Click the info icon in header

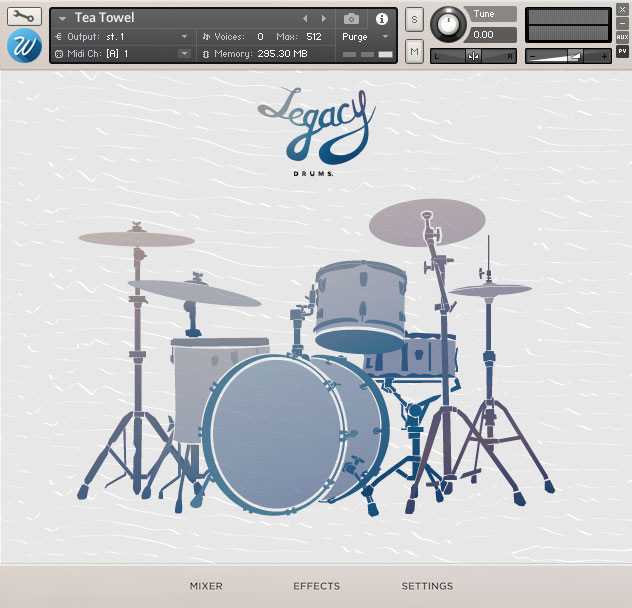click(381, 19)
